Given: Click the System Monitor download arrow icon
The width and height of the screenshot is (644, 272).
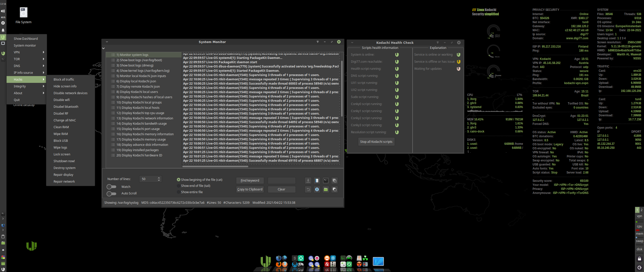Looking at the screenshot, I should 308,181.
